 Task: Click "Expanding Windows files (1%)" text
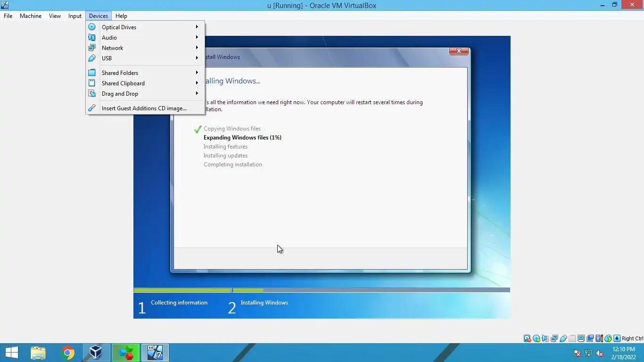(242, 138)
